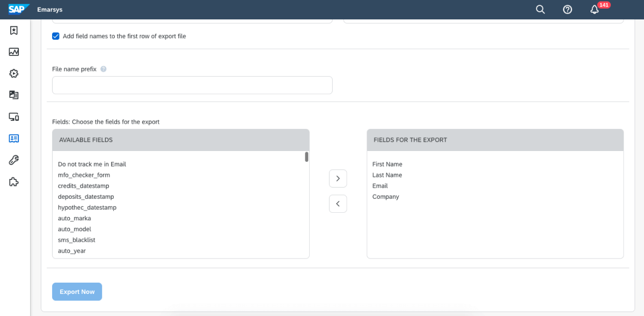The image size is (644, 316).
Task: Open the wrench management sidebar icon
Action: point(14,160)
